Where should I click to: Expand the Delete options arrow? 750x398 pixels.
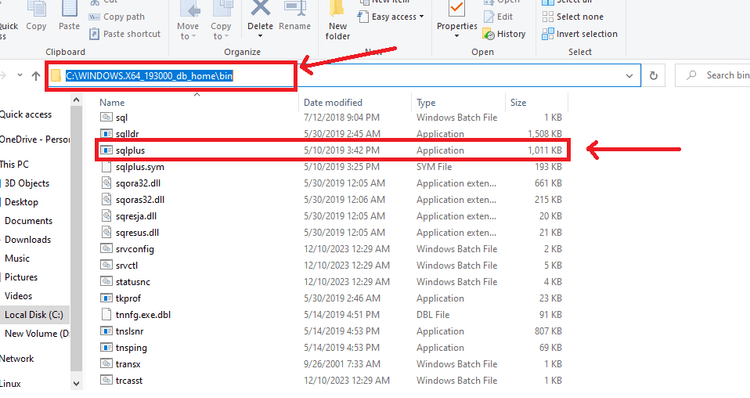coord(260,36)
